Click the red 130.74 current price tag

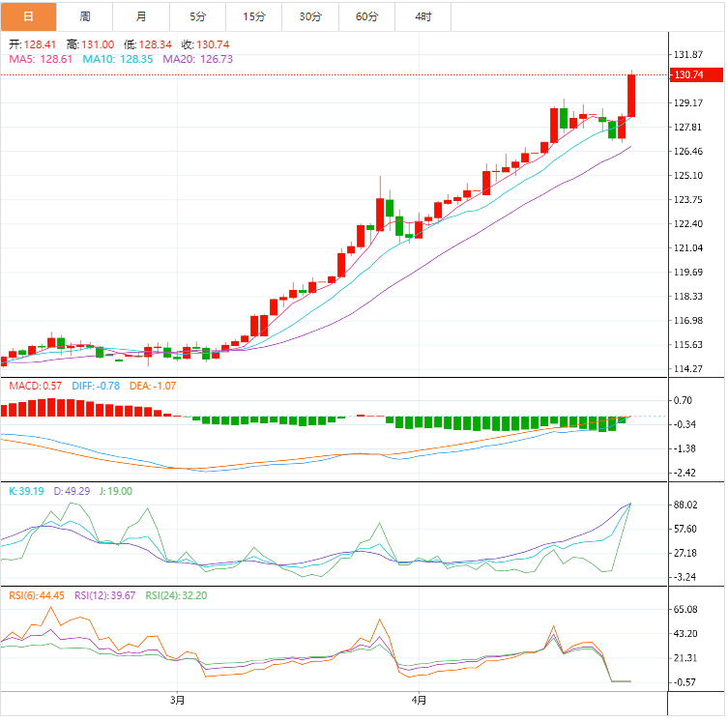tap(695, 74)
